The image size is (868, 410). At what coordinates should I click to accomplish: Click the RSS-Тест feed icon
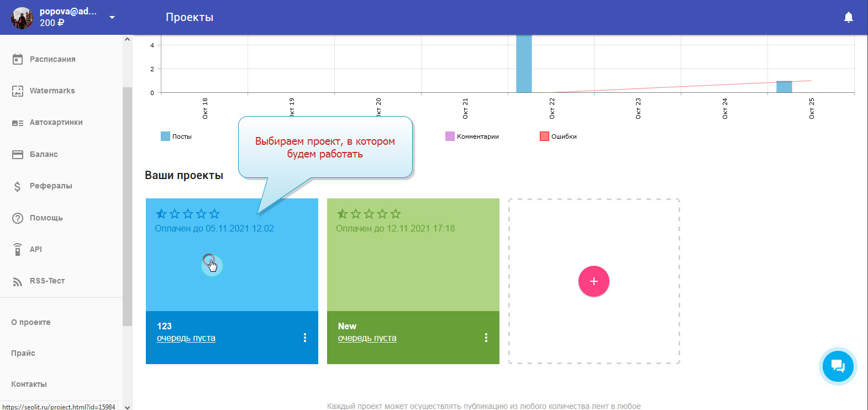pyautogui.click(x=18, y=281)
